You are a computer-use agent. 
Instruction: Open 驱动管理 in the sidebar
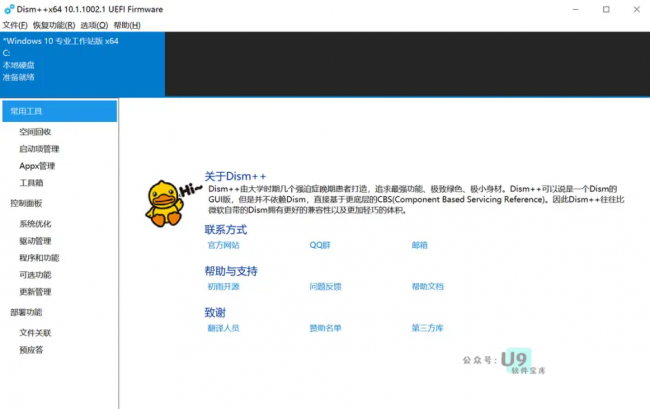click(35, 241)
